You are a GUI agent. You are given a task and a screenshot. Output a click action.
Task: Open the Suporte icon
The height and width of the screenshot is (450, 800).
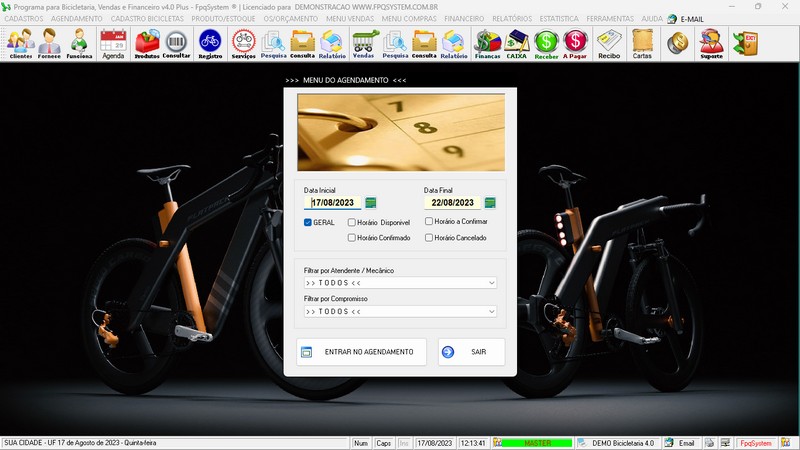tap(711, 43)
